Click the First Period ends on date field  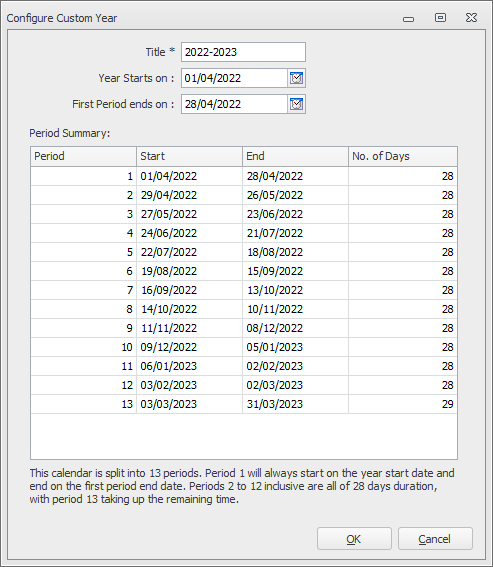click(x=234, y=104)
